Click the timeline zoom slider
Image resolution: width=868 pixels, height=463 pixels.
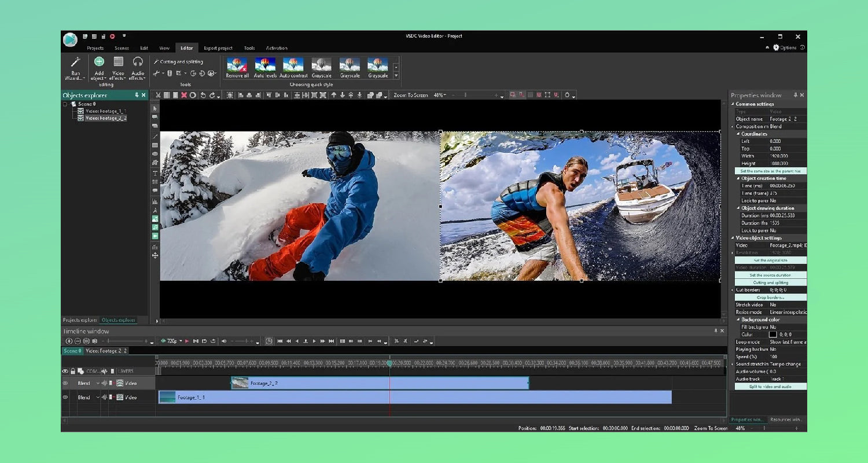point(127,341)
